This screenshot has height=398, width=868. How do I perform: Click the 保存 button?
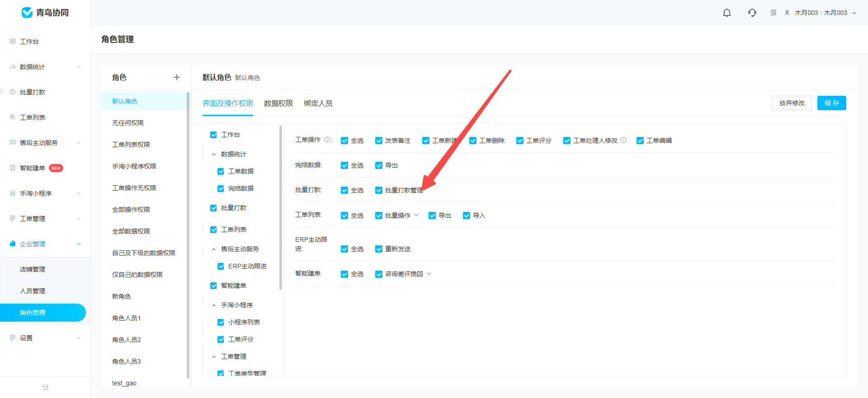pos(832,103)
